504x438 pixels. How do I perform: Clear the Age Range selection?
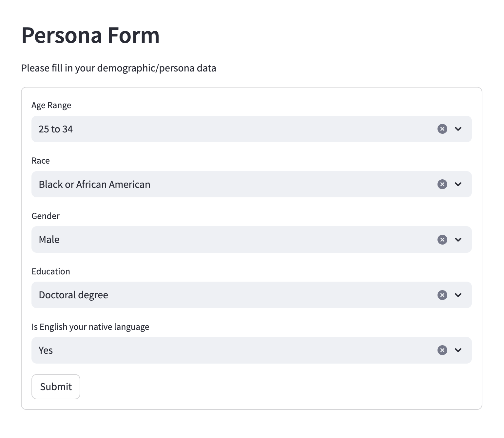coord(442,129)
